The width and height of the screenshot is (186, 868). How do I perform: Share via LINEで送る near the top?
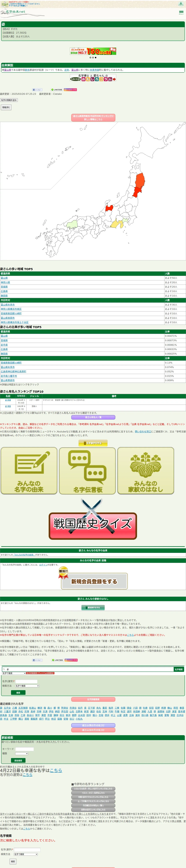(56, 90)
